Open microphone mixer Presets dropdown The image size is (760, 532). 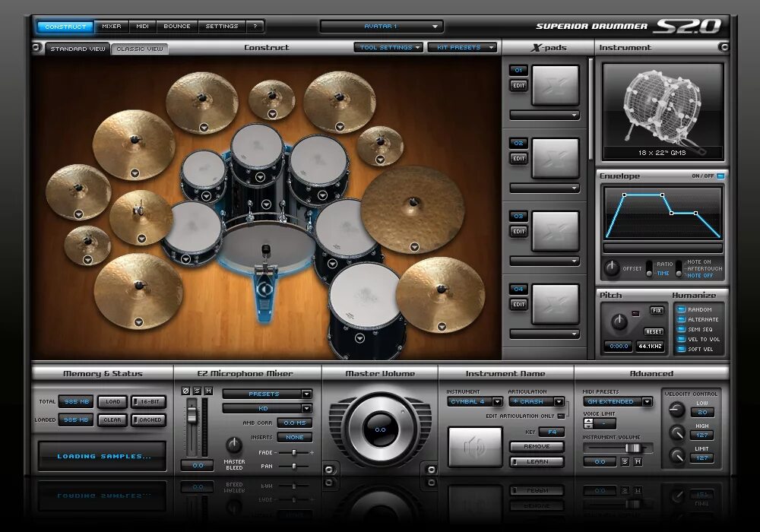[267, 394]
